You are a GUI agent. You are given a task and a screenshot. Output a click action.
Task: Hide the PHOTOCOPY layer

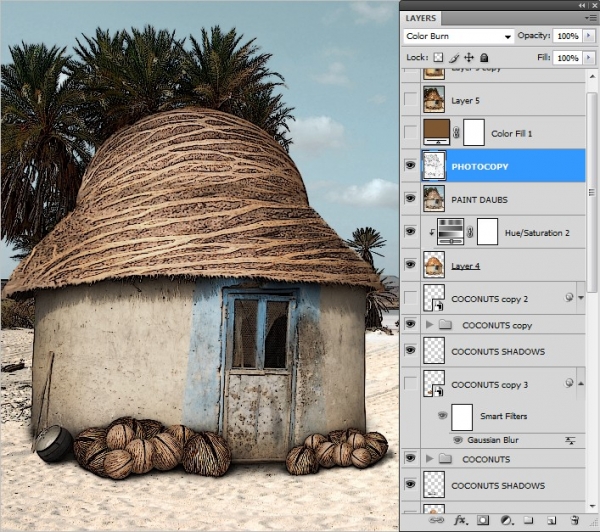click(x=410, y=165)
